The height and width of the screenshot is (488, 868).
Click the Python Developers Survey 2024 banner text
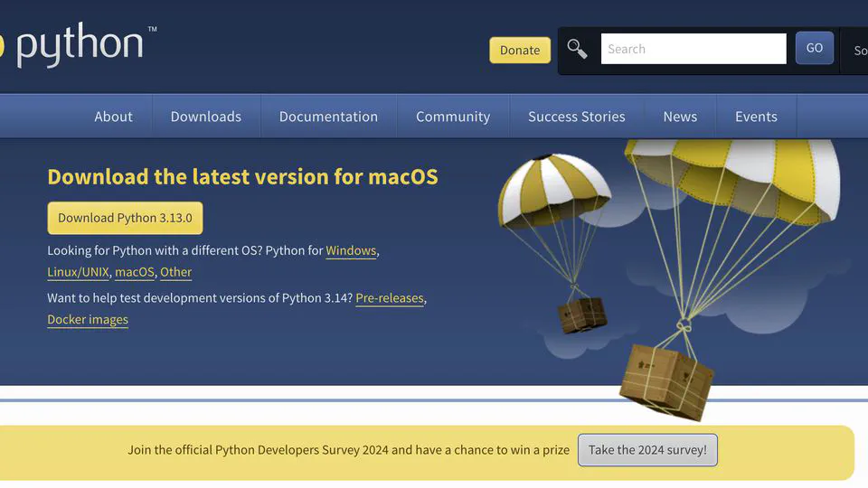[349, 450]
